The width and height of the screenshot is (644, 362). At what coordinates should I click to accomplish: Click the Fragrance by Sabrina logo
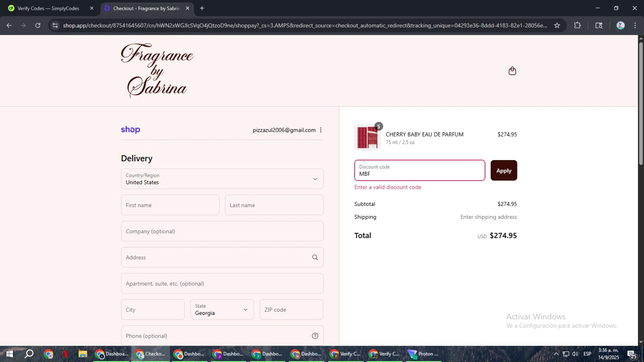click(157, 70)
